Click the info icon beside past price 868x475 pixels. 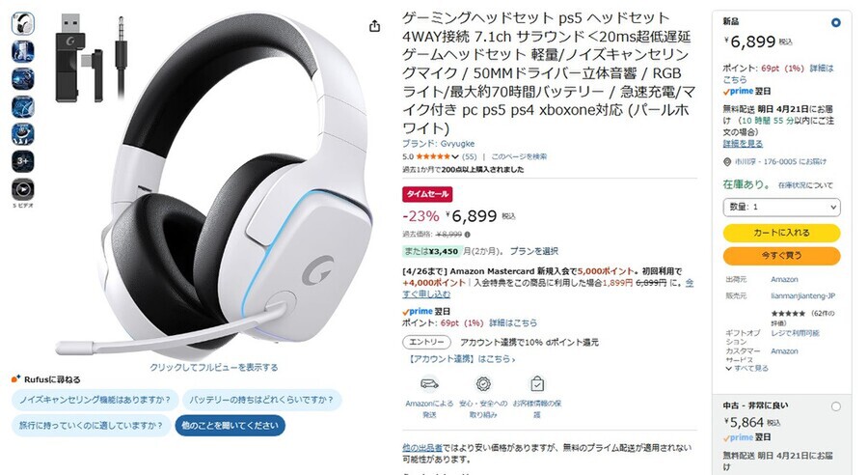(467, 235)
